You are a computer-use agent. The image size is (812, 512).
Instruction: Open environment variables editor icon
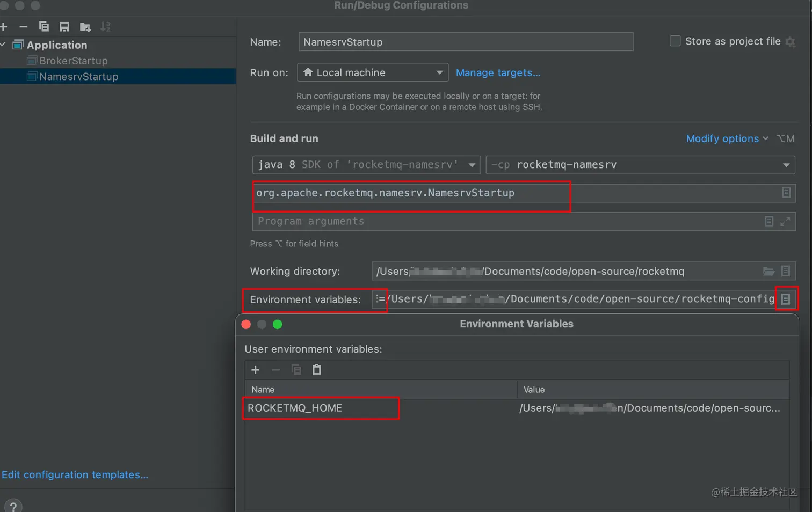coord(786,299)
